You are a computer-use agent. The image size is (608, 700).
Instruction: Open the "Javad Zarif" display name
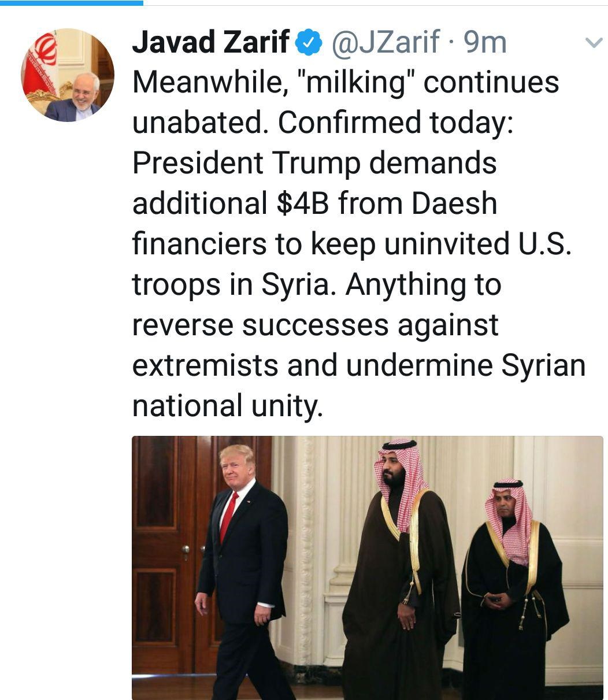[x=211, y=43]
